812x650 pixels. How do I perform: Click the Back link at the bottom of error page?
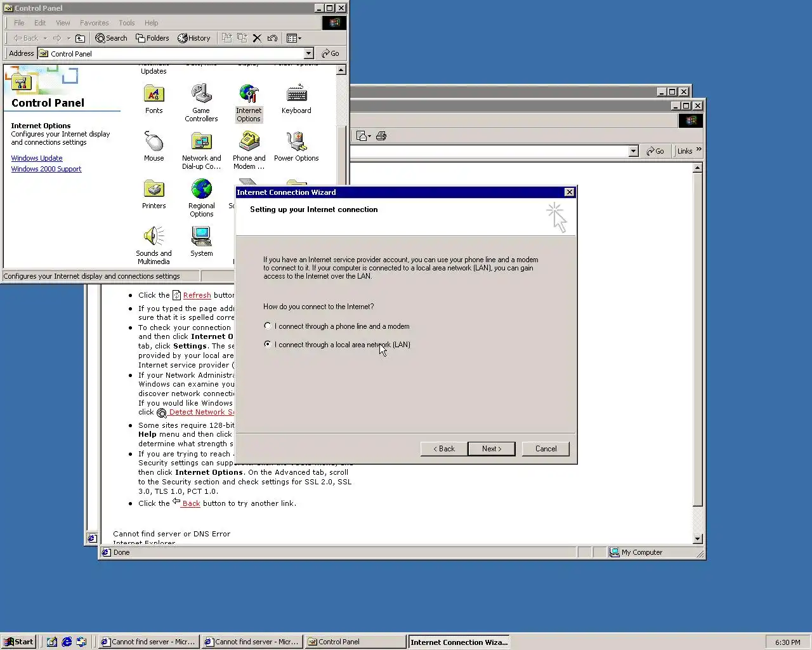coord(191,503)
